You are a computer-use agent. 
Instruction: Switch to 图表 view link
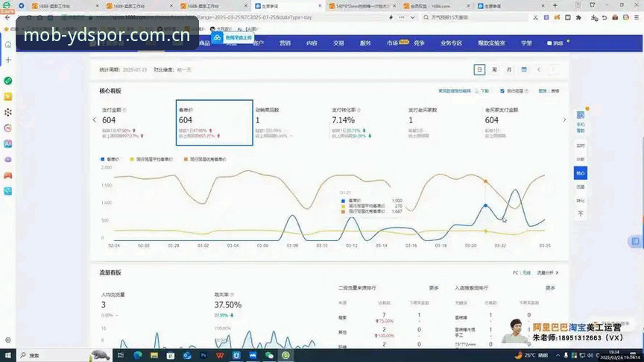pyautogui.click(x=543, y=91)
